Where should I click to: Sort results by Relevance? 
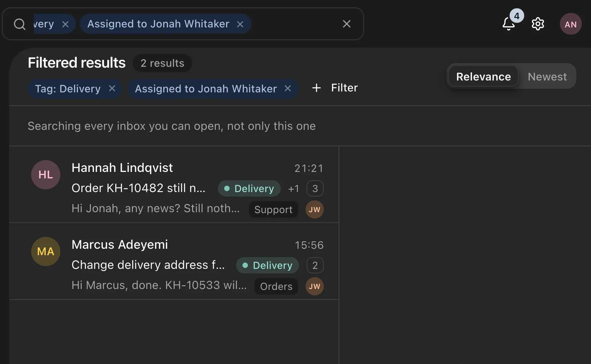pos(483,76)
